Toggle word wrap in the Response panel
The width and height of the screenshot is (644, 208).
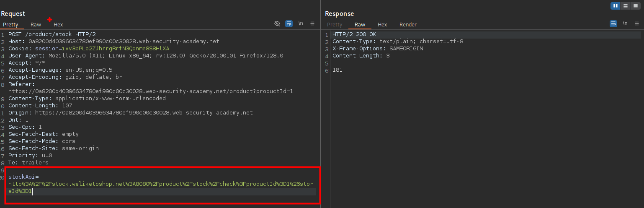tap(613, 24)
